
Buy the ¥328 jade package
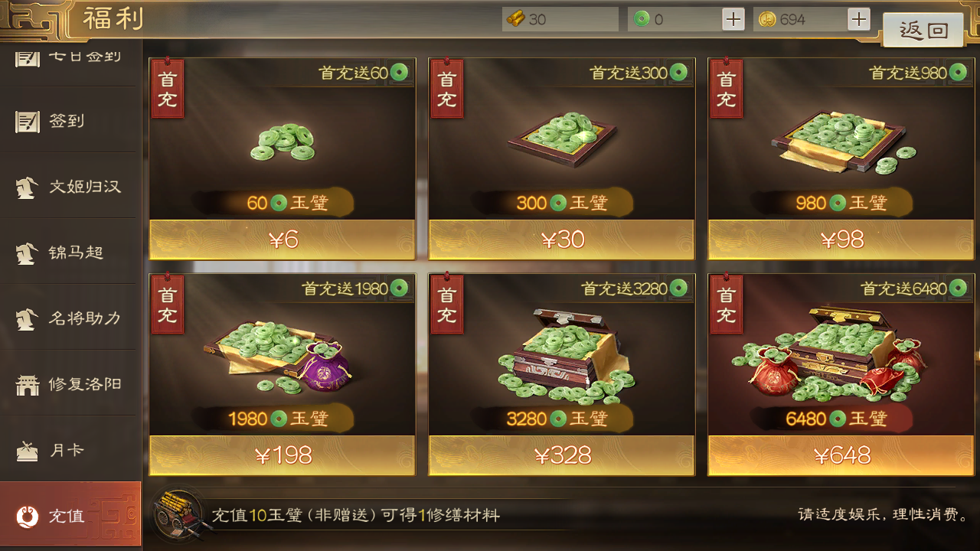tap(562, 456)
